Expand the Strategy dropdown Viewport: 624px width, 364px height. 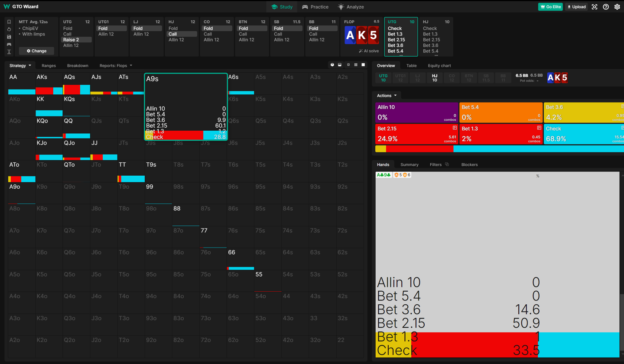(x=20, y=66)
